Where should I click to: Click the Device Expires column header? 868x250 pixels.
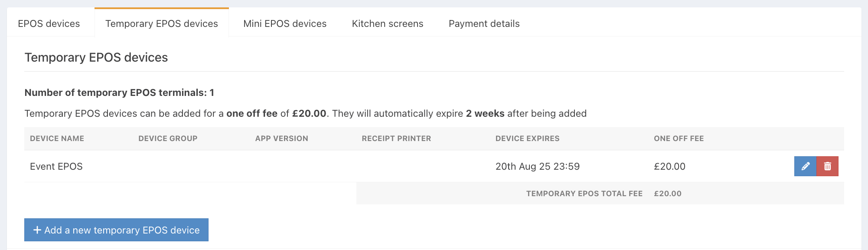tap(527, 138)
